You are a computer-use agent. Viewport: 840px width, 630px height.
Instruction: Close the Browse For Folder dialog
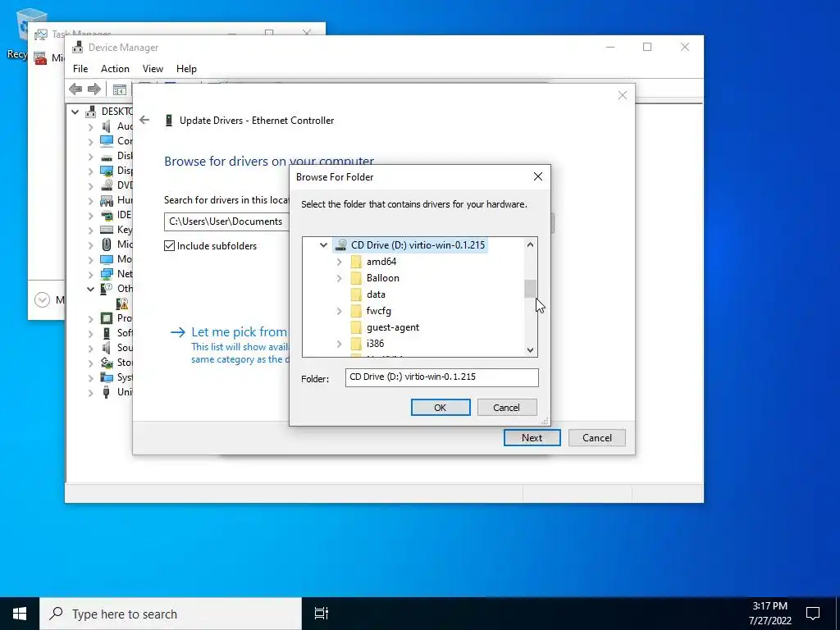coord(538,177)
